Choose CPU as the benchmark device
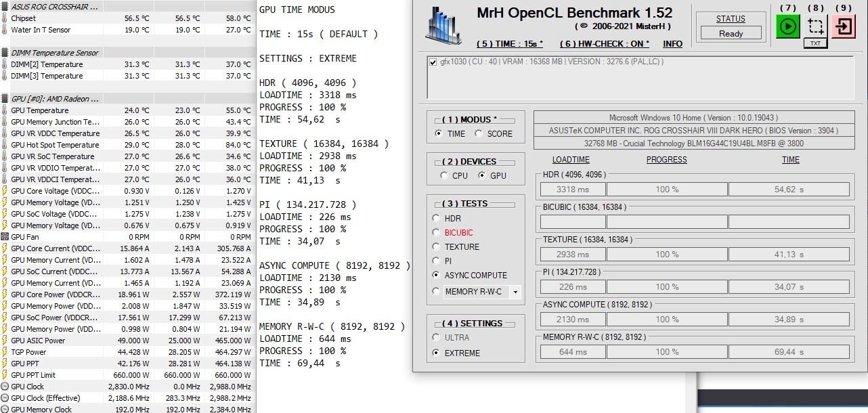 [x=444, y=175]
